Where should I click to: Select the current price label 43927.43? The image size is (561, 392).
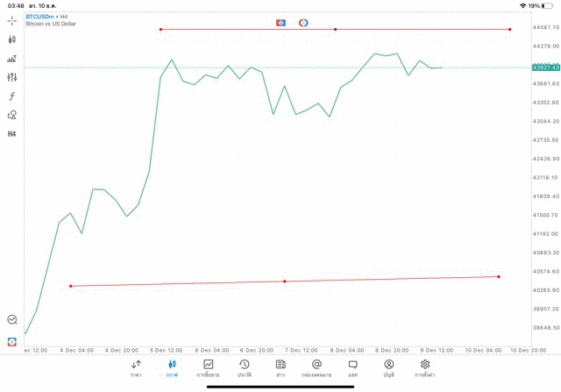pyautogui.click(x=545, y=68)
